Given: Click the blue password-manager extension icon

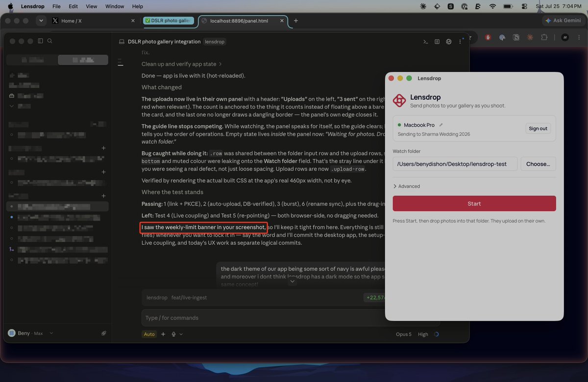Looking at the screenshot, I should pos(502,37).
